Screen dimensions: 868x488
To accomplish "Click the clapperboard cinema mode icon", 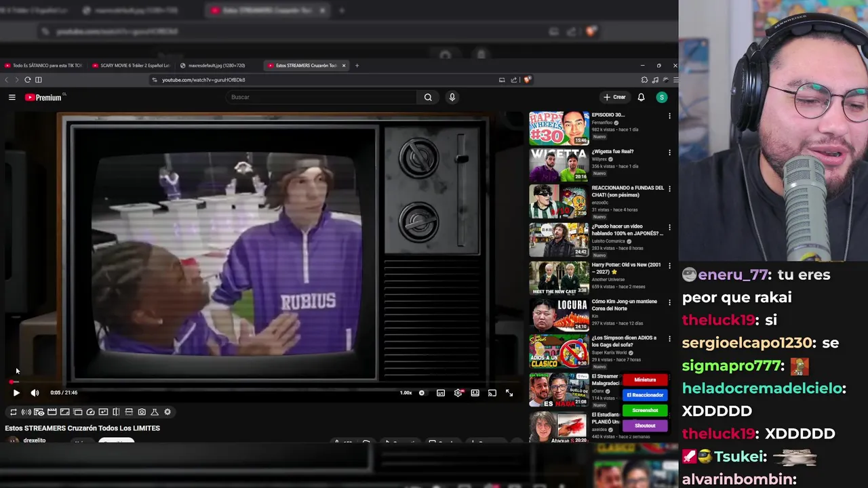I will pos(52,411).
